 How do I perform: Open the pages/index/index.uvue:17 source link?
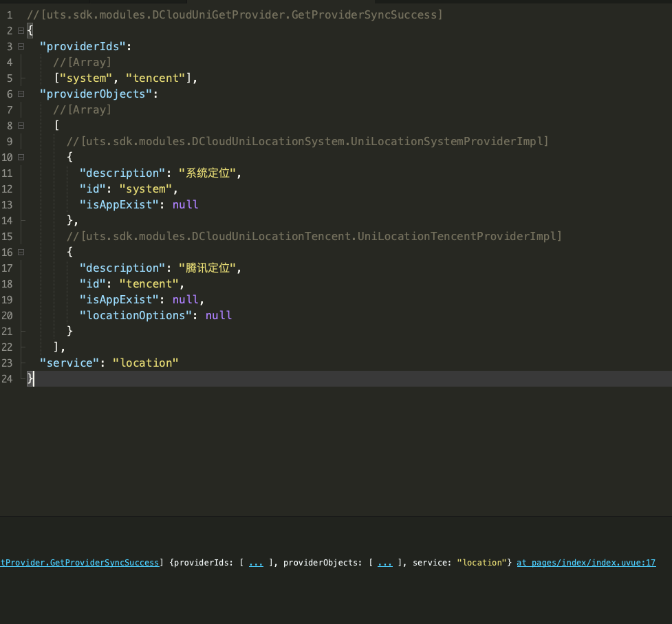point(586,563)
